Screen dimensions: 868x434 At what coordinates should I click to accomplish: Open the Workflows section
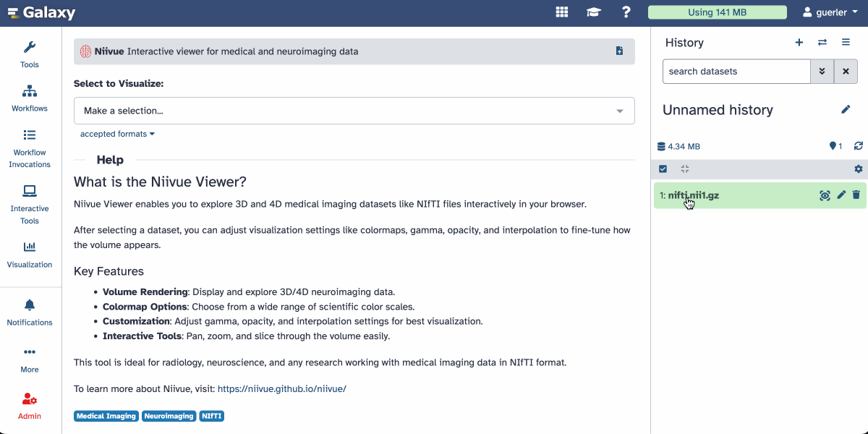coord(30,98)
